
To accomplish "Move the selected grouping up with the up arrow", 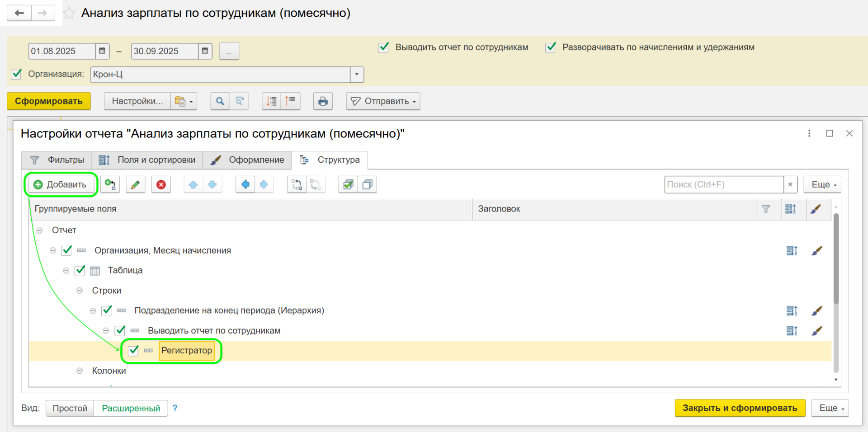I will tap(193, 184).
